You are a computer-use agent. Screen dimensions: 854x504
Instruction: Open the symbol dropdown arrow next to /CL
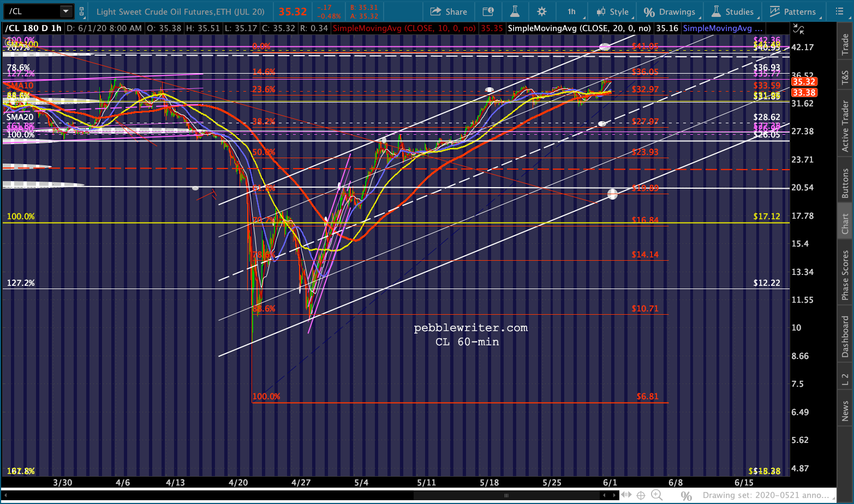click(66, 11)
